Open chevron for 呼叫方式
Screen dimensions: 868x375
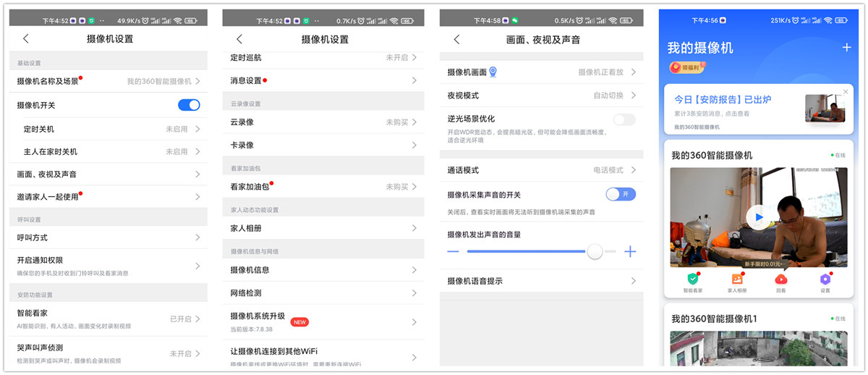coord(197,237)
